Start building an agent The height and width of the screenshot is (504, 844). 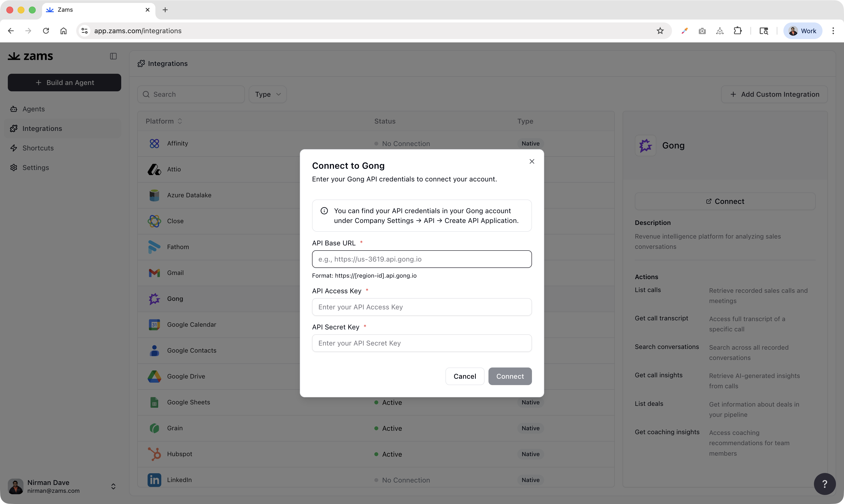(x=65, y=83)
